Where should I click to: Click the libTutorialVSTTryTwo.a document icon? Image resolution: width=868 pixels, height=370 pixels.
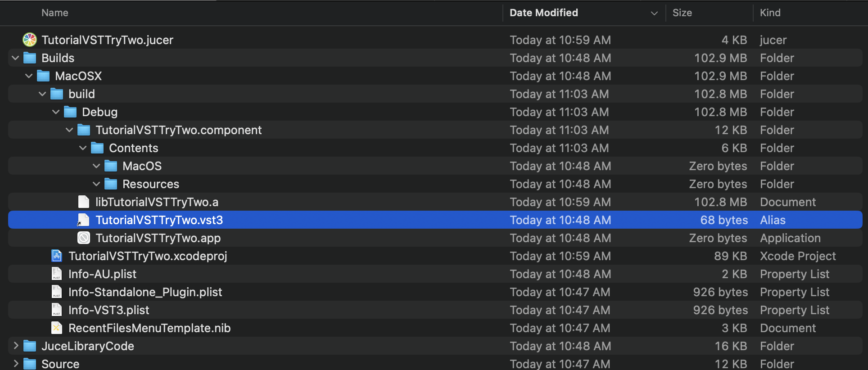[x=84, y=202]
